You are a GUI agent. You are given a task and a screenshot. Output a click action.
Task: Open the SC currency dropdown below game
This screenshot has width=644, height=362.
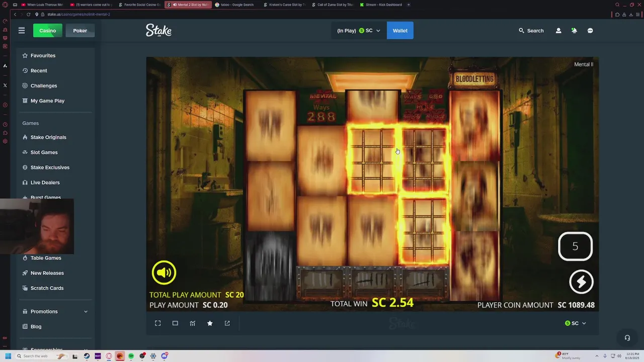(576, 323)
